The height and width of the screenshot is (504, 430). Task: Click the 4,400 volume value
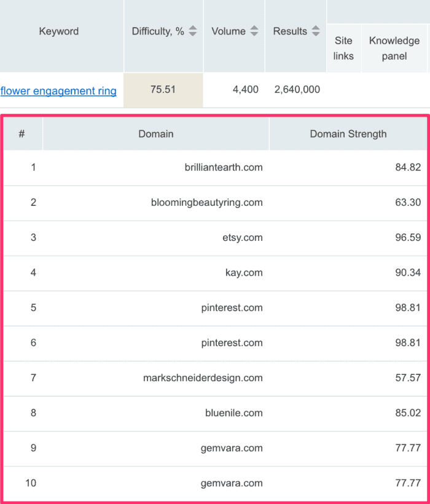(245, 89)
